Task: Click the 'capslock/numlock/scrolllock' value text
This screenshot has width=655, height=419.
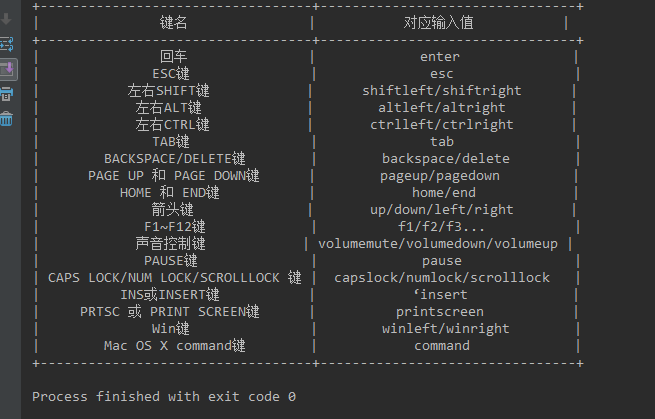Action: pyautogui.click(x=442, y=278)
